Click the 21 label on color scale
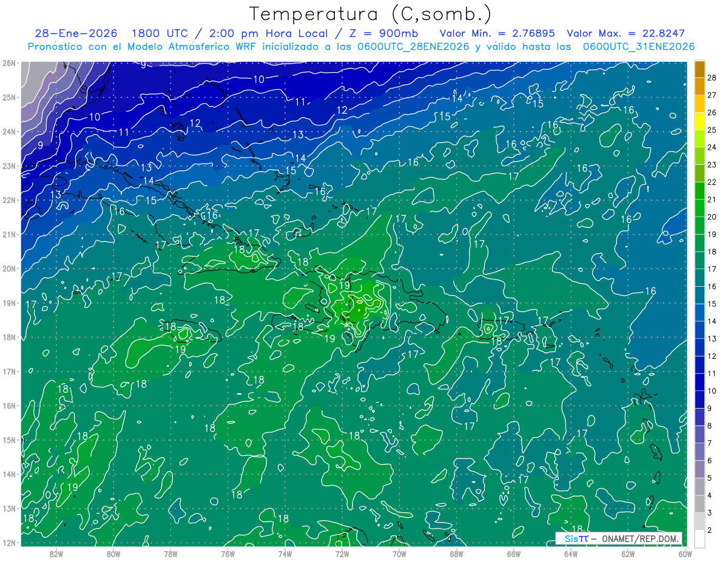The height and width of the screenshot is (562, 728). tap(712, 199)
